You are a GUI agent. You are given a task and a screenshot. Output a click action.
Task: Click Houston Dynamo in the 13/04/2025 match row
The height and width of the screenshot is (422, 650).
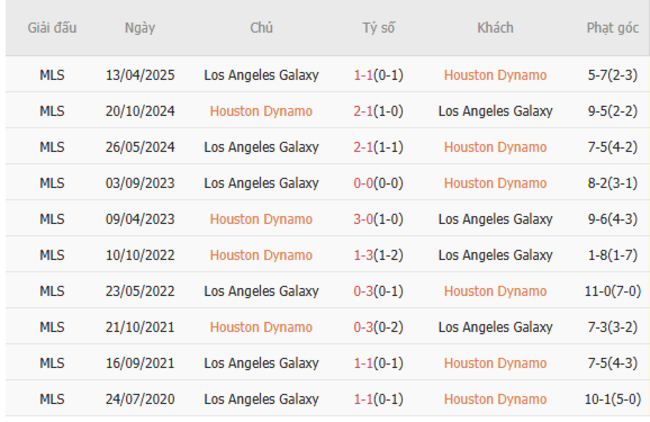click(495, 75)
